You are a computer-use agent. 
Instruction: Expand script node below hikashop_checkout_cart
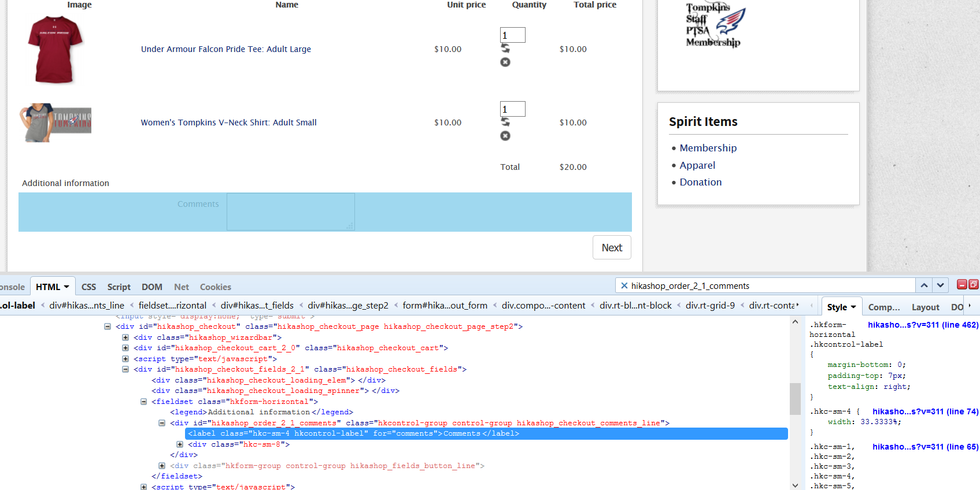coord(125,359)
